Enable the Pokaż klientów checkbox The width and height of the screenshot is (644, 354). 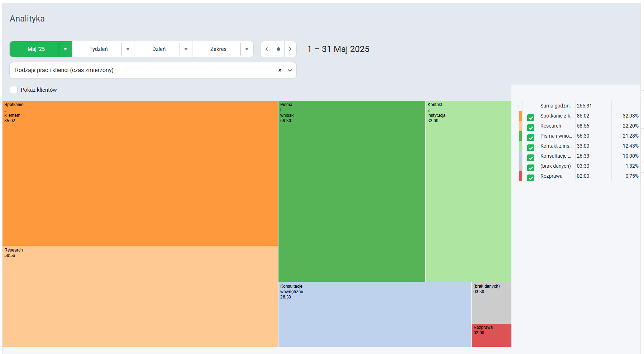click(14, 90)
